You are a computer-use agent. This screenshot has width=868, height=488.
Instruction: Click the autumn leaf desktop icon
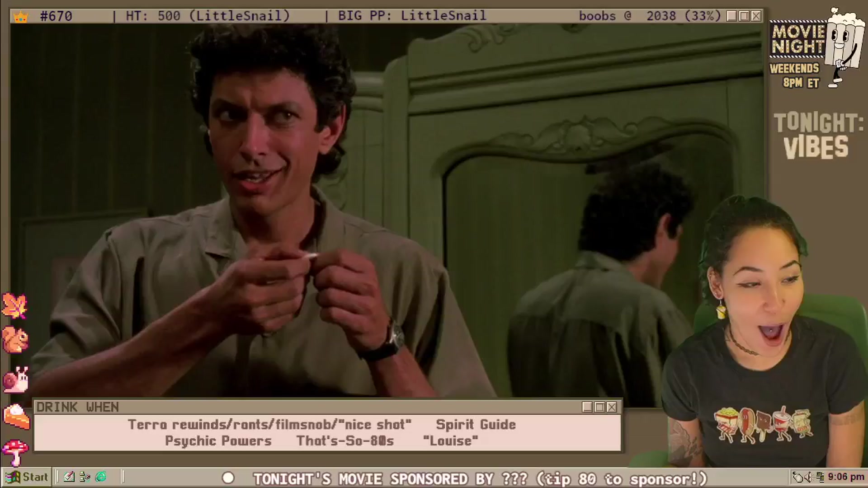click(x=14, y=305)
